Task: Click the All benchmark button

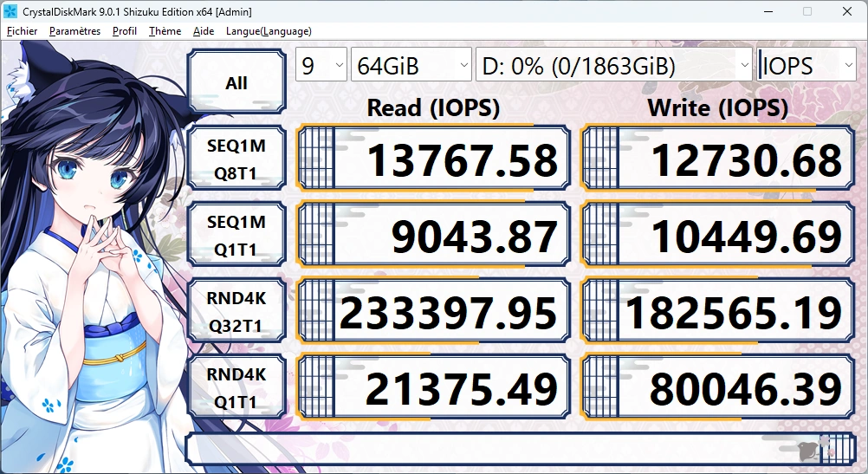Action: point(236,82)
